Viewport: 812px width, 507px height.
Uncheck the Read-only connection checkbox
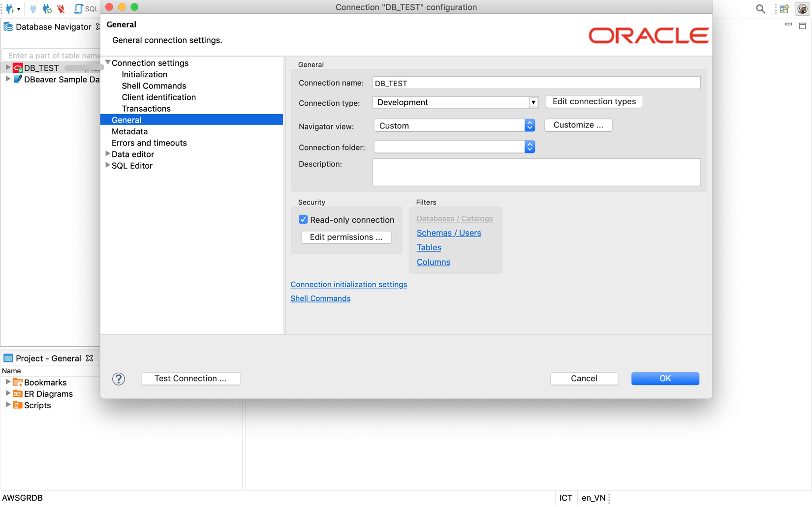[x=303, y=219]
